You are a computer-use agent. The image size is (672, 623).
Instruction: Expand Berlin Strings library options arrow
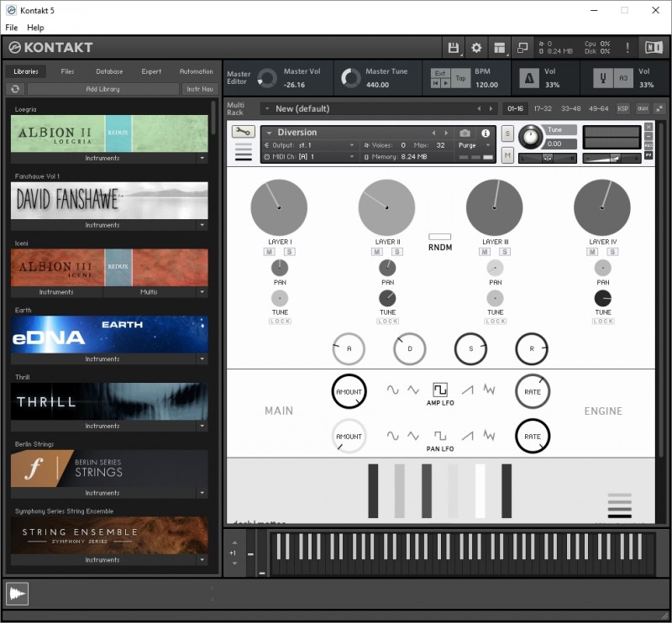click(x=202, y=493)
